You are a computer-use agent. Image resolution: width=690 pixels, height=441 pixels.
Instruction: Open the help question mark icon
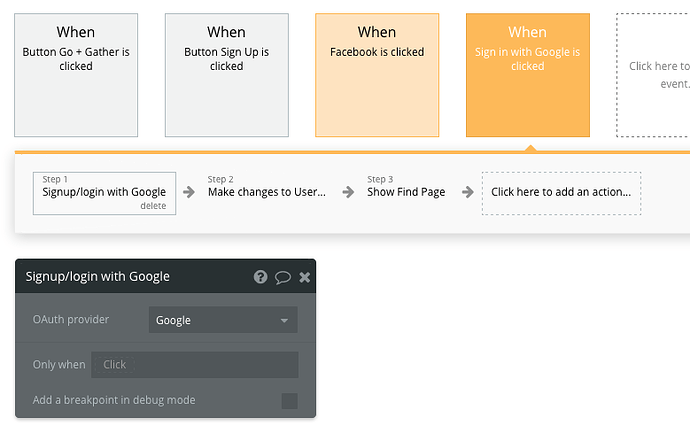(261, 277)
